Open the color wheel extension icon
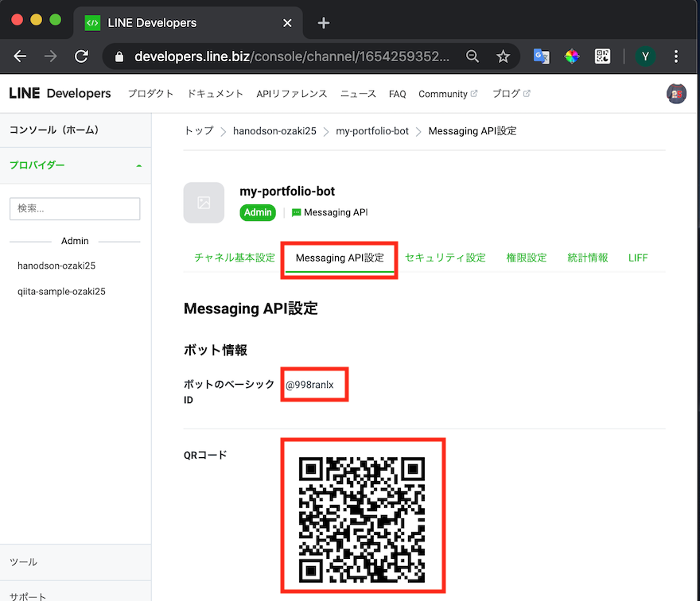Screen dimensions: 700x601 tap(572, 56)
